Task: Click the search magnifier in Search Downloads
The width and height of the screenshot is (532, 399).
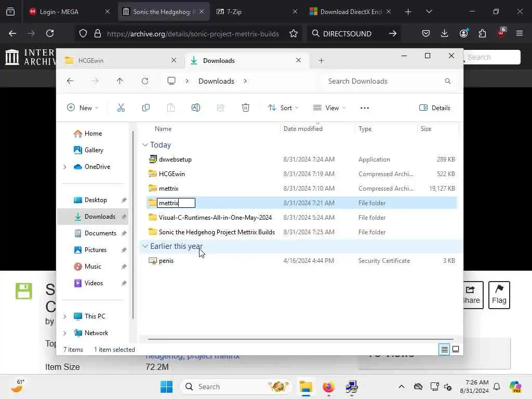Action: pos(447,81)
